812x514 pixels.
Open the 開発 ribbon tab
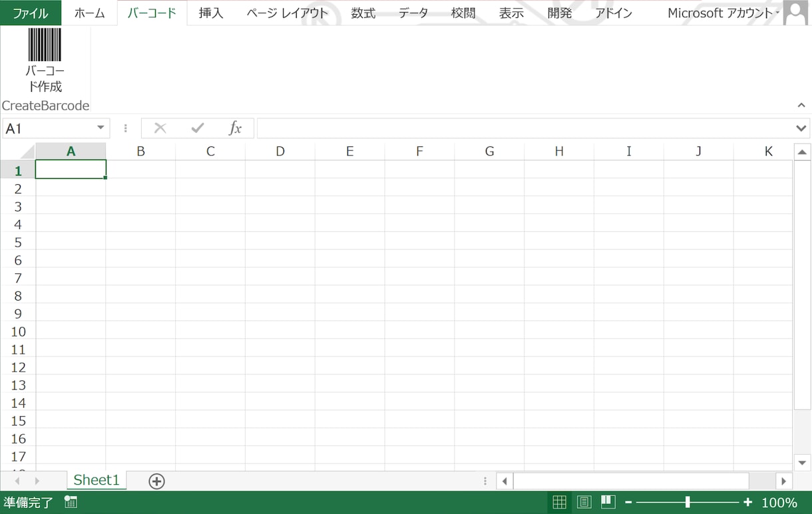560,13
